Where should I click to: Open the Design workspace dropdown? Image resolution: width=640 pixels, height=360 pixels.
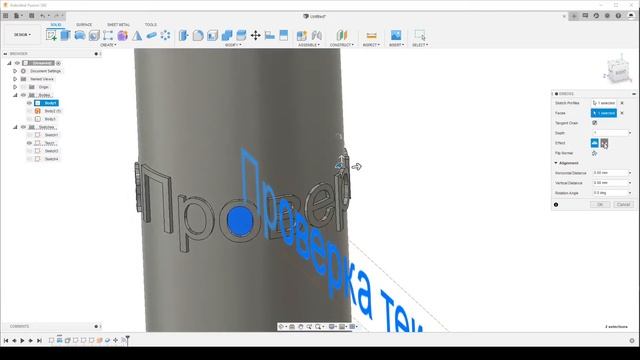pyautogui.click(x=22, y=35)
